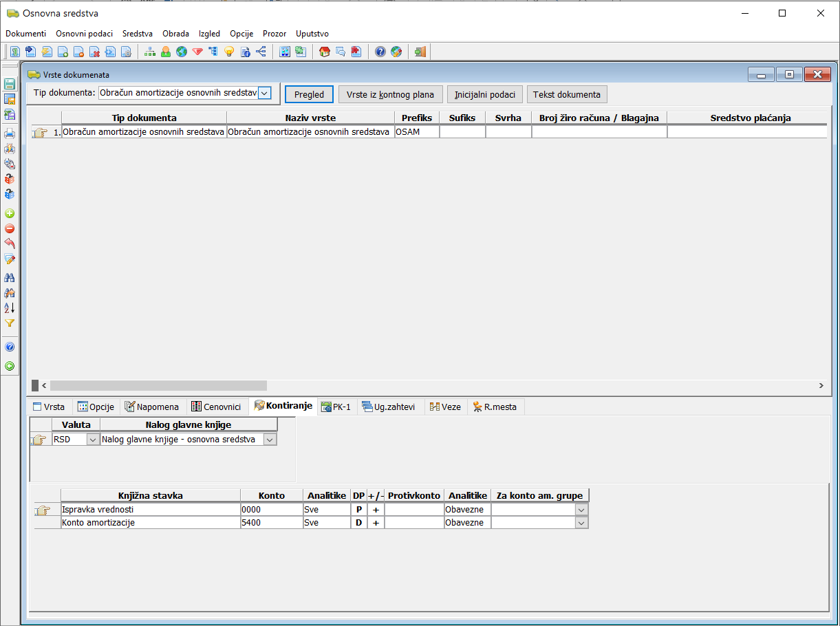Add a new record with green plus

tap(10, 214)
